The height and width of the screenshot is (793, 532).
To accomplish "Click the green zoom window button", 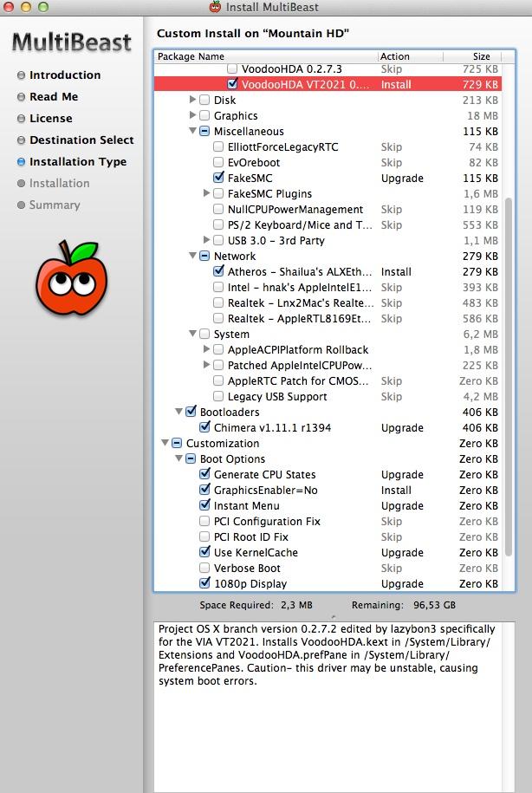I will pos(43,7).
